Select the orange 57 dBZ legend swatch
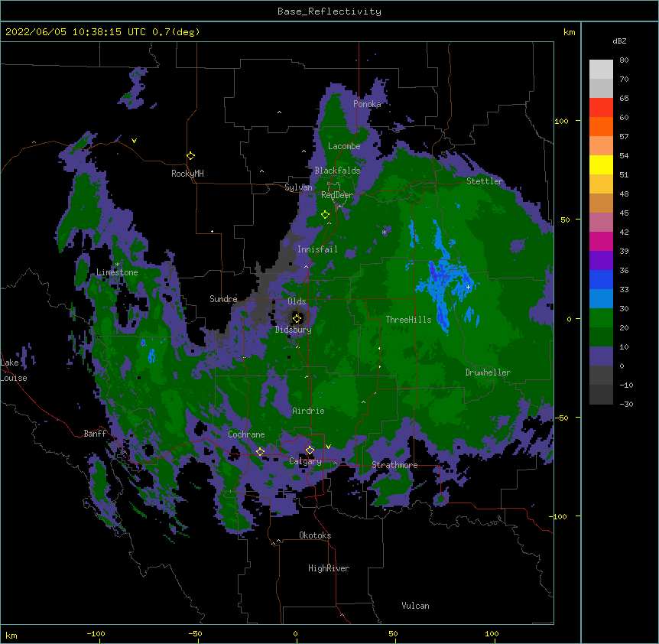Image resolution: width=659 pixels, height=644 pixels. point(601,126)
